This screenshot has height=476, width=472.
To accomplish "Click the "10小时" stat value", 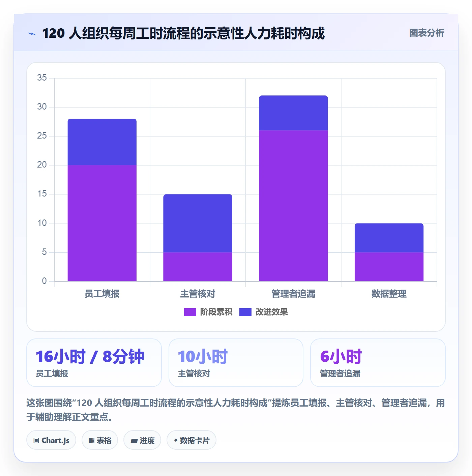I will 203,357.
